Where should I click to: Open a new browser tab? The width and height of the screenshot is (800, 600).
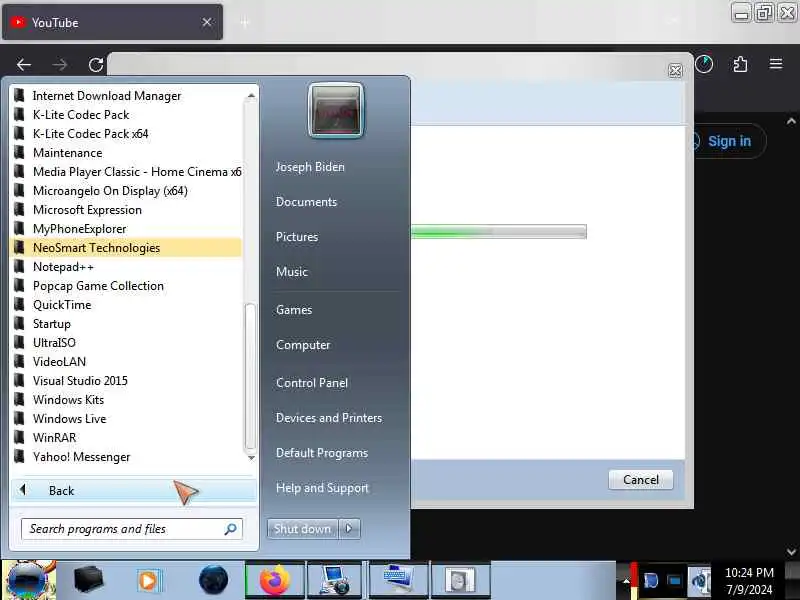coord(245,22)
